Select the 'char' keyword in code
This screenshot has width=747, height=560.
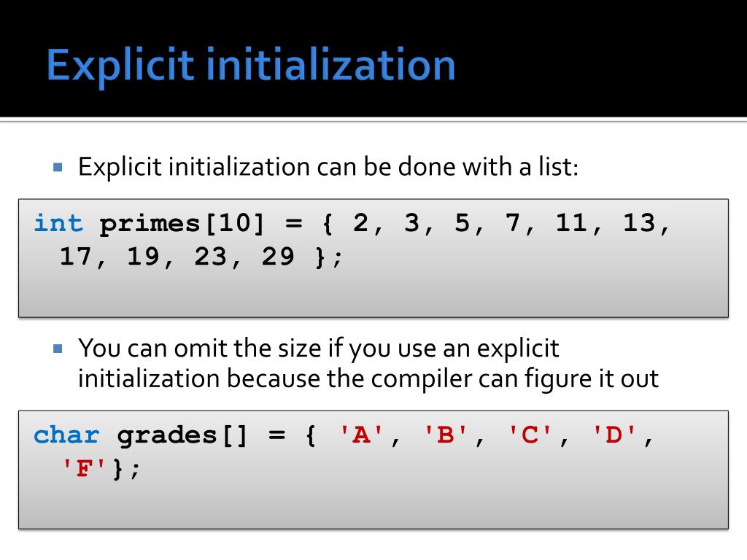point(66,435)
